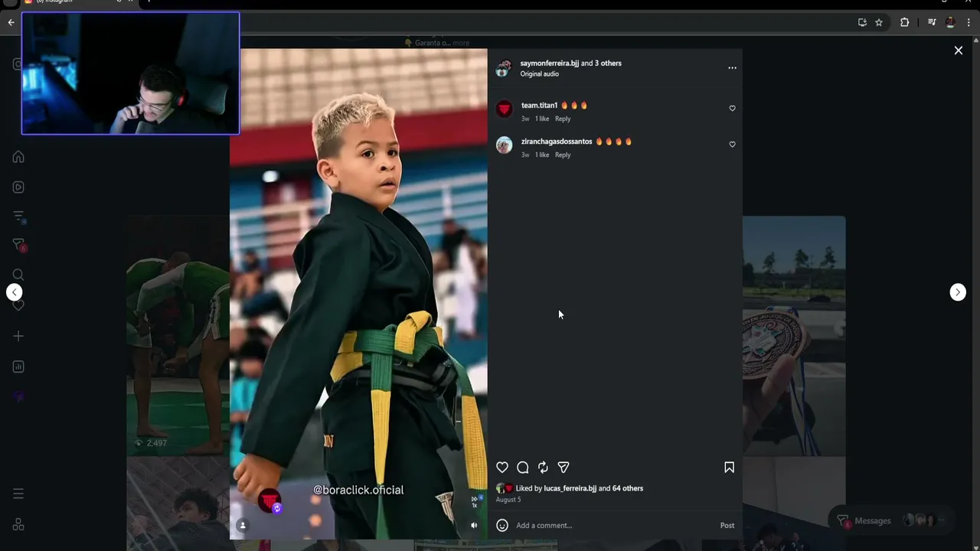This screenshot has height=551, width=980.
Task: Like the ziranchagasdossantos comment
Action: (732, 145)
